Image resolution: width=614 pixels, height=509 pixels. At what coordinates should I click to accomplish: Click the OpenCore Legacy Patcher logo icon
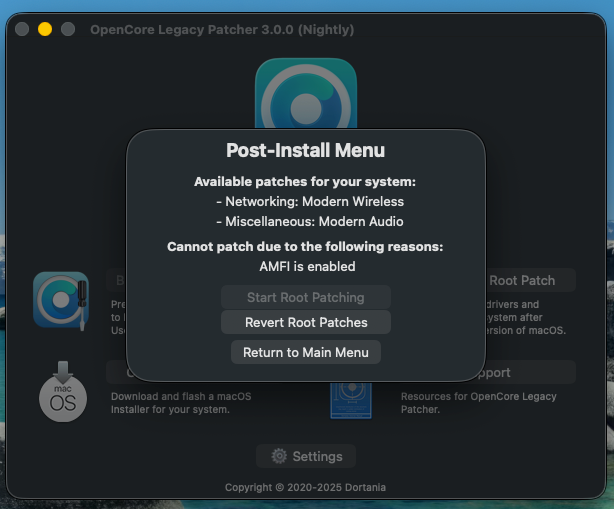(306, 93)
